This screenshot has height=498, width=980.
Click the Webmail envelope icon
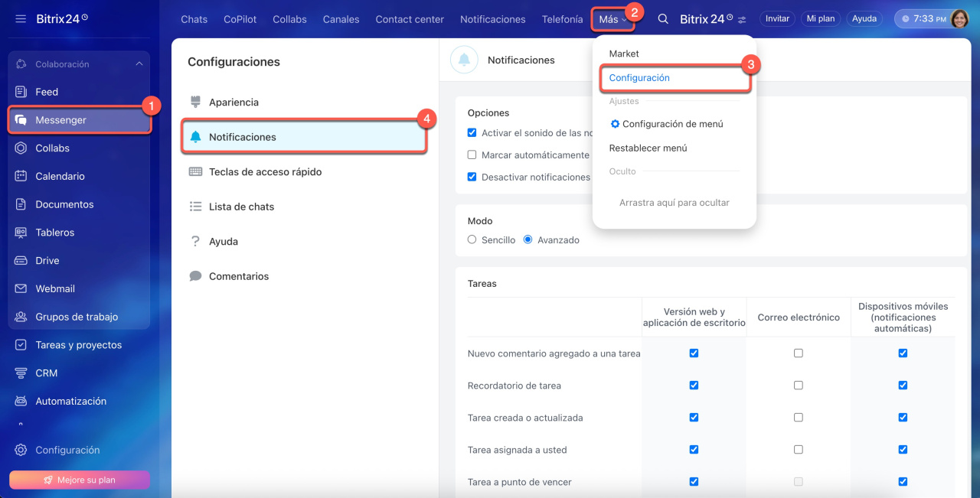(21, 289)
